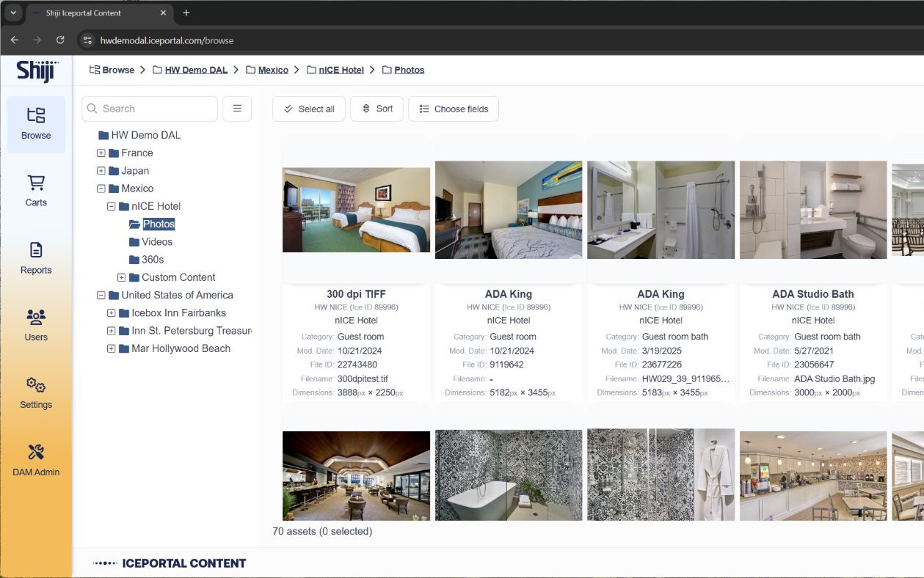Click the Shiji logo

[37, 71]
